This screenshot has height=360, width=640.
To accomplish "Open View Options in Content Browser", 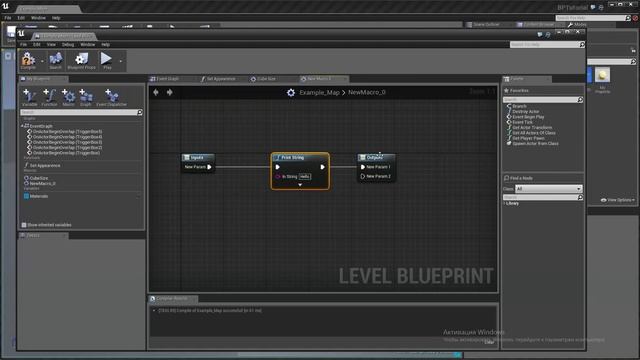I will pyautogui.click(x=618, y=200).
